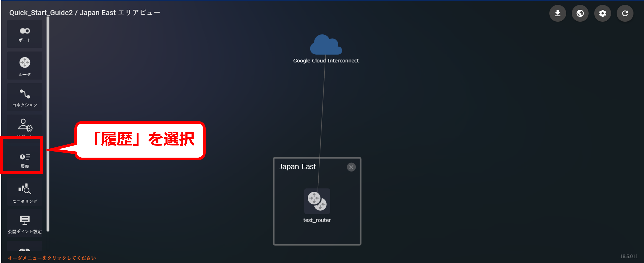Select 履歴 (History) in the sidebar
The height and width of the screenshot is (263, 644).
(x=25, y=160)
